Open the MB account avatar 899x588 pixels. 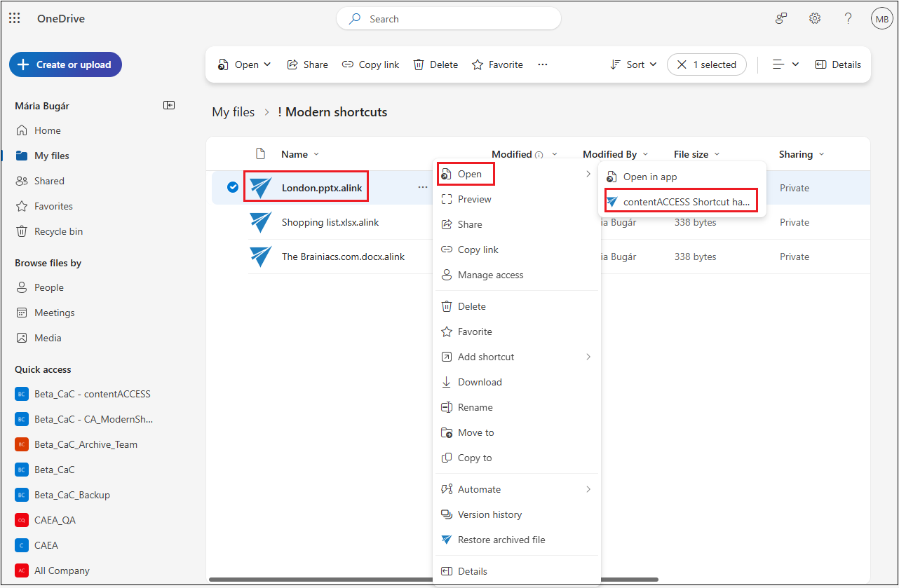pyautogui.click(x=881, y=19)
